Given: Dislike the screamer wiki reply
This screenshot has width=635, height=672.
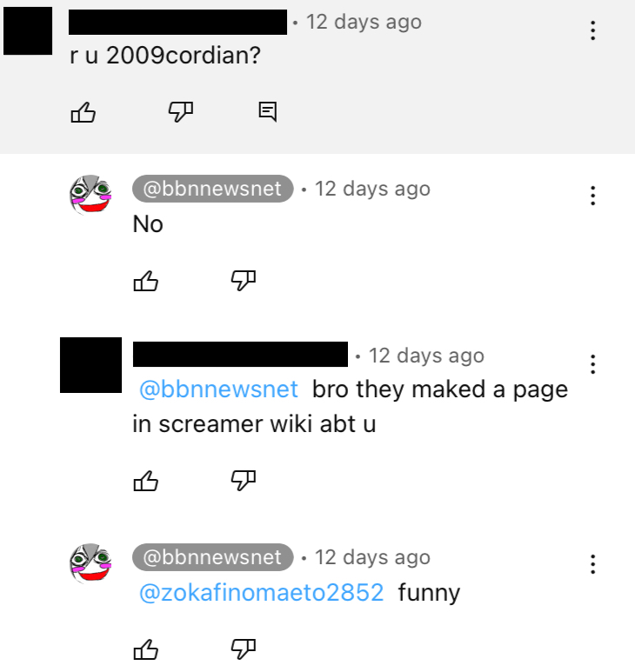Looking at the screenshot, I should 243,481.
